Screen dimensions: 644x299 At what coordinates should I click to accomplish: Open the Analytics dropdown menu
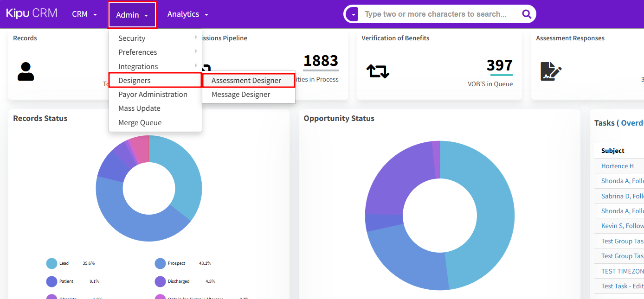187,14
